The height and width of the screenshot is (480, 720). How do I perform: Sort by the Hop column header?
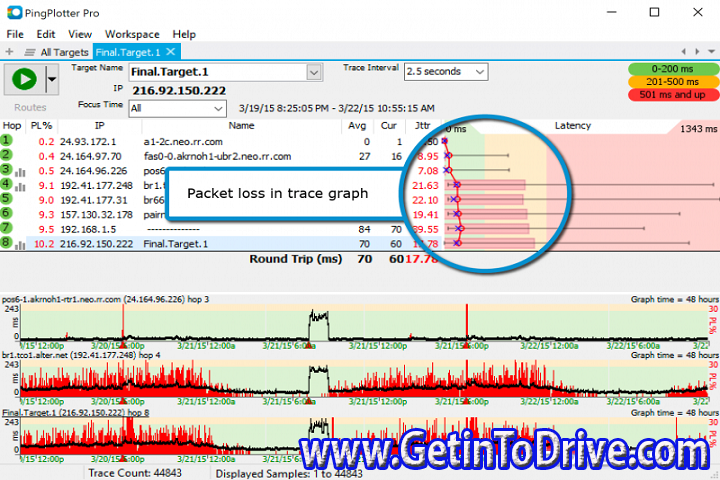(12, 126)
